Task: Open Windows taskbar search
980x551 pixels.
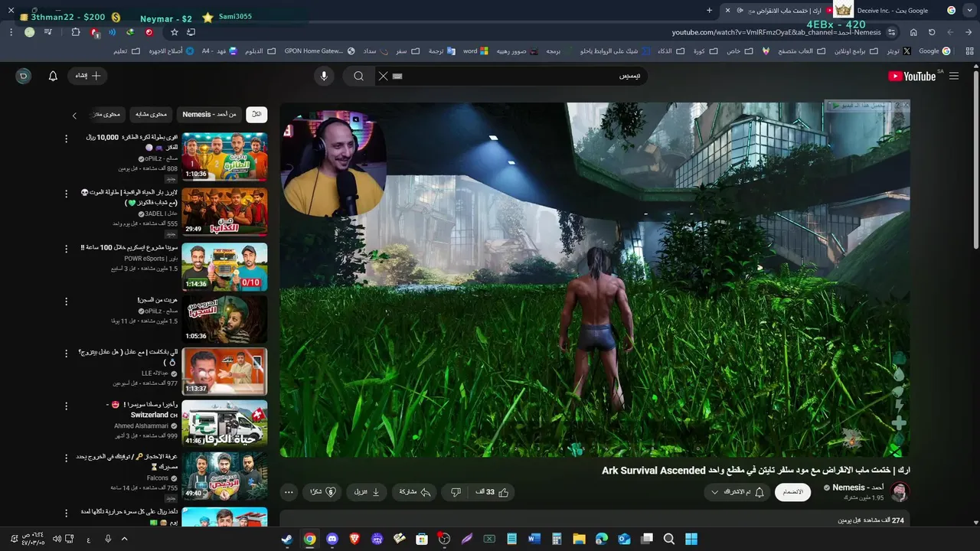Action: (669, 539)
